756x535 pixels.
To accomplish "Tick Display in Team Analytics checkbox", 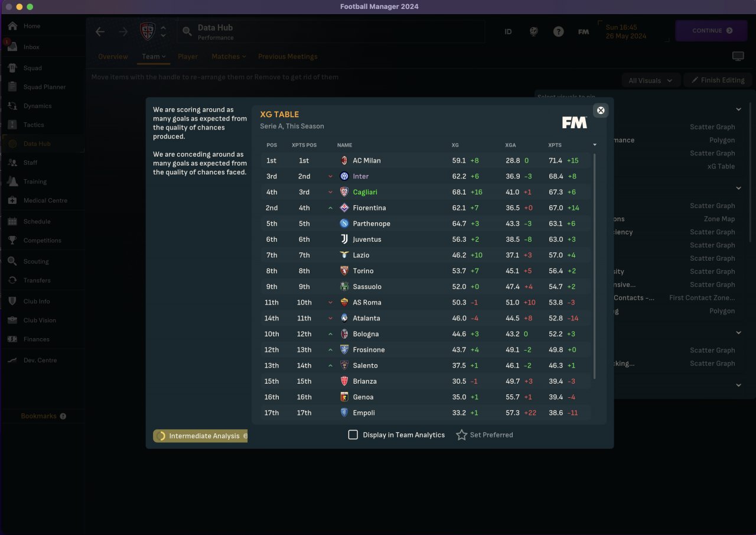I will pos(353,435).
